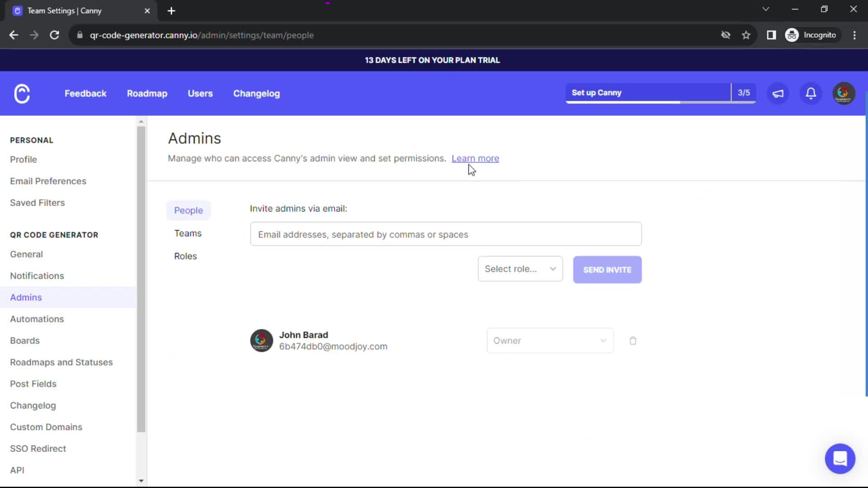Image resolution: width=868 pixels, height=488 pixels.
Task: Open the support chat bubble
Action: pyautogui.click(x=840, y=458)
